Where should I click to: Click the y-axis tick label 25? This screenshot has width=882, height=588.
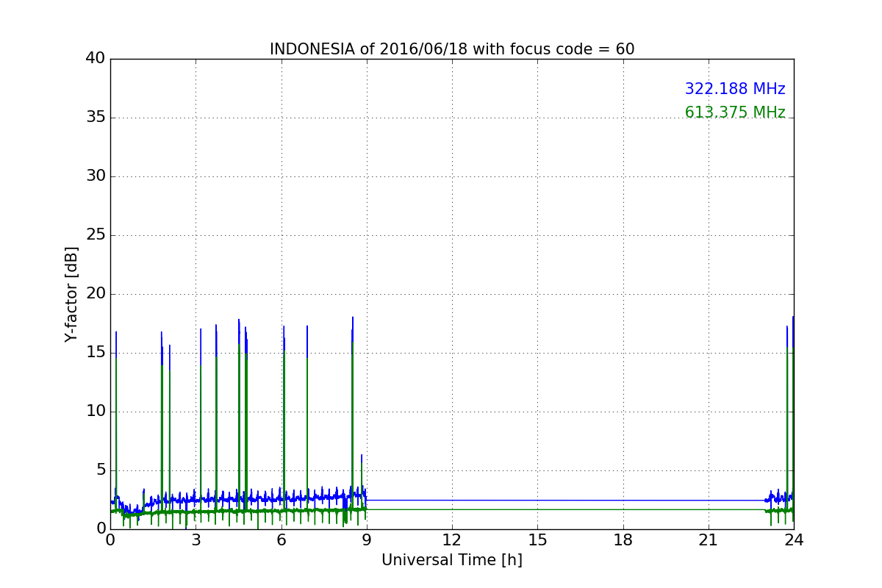click(x=96, y=235)
